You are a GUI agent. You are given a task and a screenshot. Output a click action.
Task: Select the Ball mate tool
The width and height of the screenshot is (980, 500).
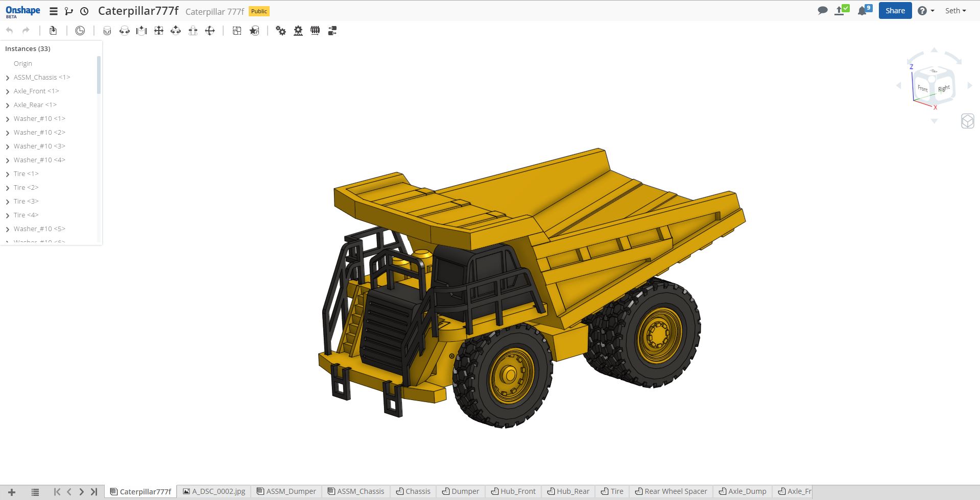210,31
